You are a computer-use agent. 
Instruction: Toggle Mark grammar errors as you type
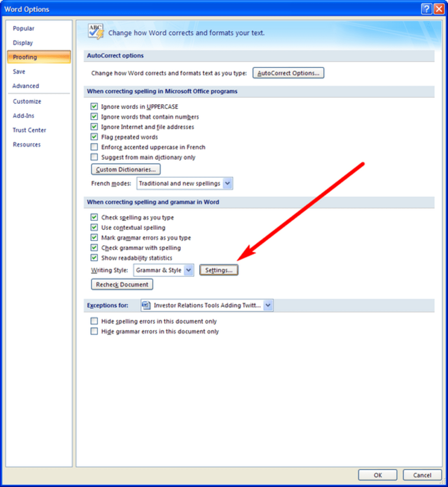pos(94,237)
